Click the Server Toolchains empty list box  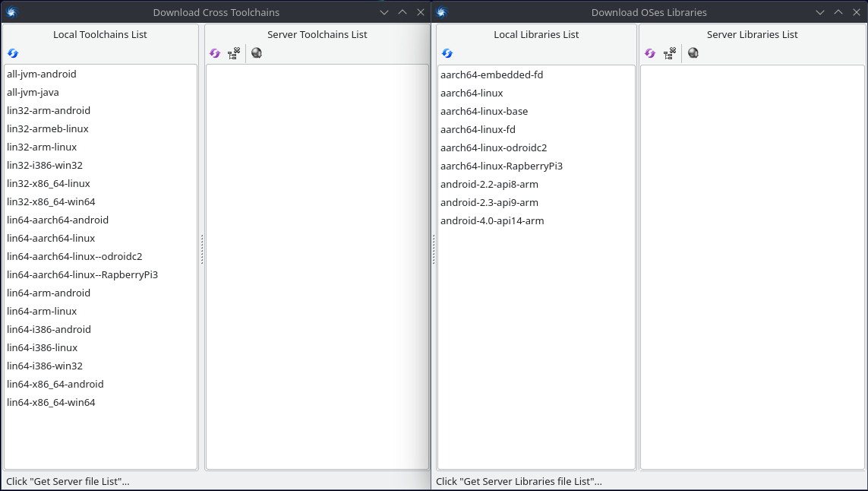pyautogui.click(x=317, y=267)
